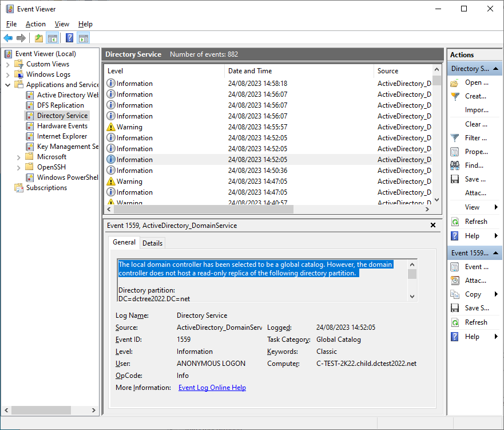
Task: Click the Create Custom View funnel icon
Action: [x=454, y=96]
